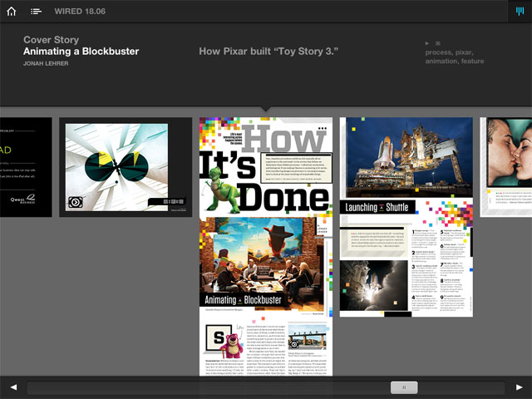The image size is (532, 399).
Task: Click the slideshow media icon above tags
Action: coord(438,43)
